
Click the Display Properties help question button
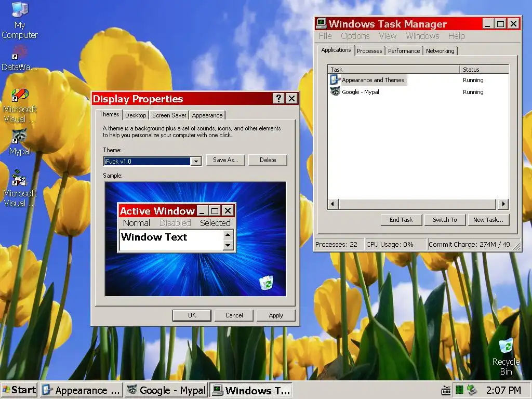click(278, 98)
